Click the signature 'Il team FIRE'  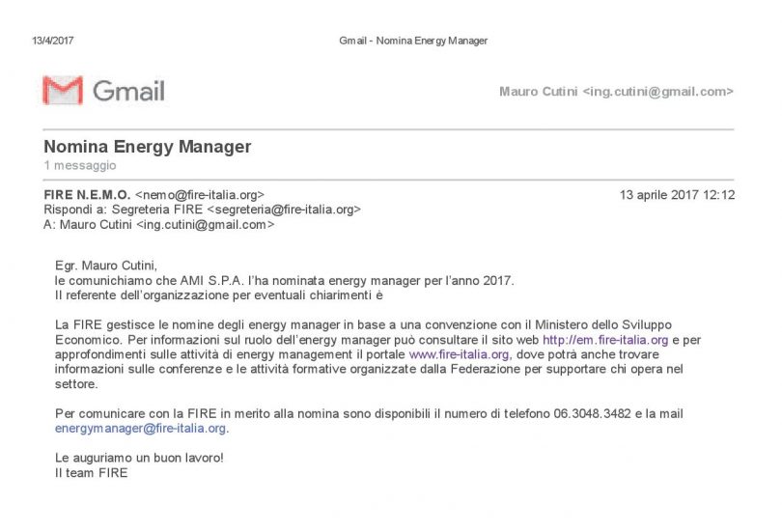click(x=92, y=473)
